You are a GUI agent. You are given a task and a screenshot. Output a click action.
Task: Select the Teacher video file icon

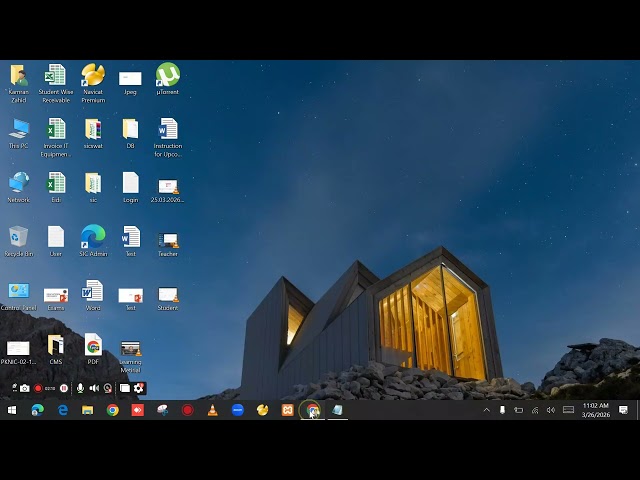tap(168, 244)
